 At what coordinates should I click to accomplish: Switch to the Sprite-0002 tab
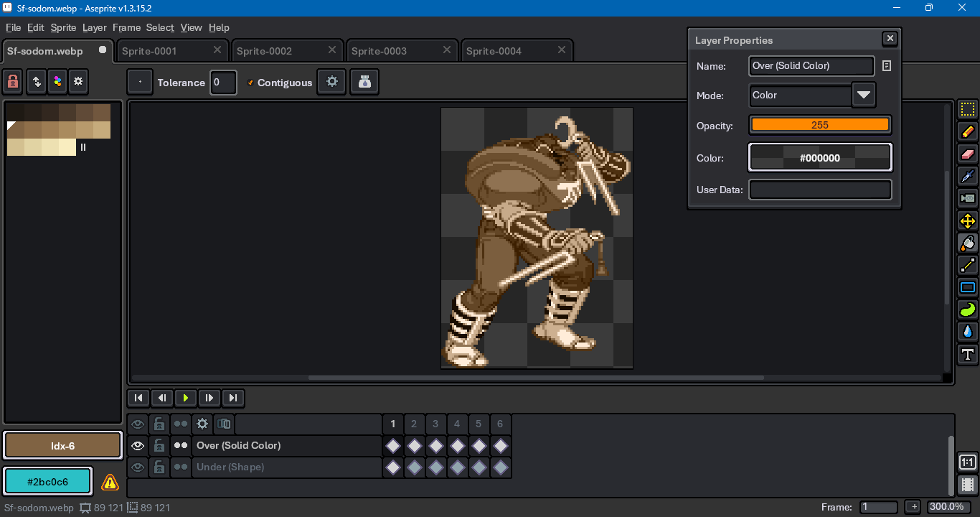click(x=264, y=51)
